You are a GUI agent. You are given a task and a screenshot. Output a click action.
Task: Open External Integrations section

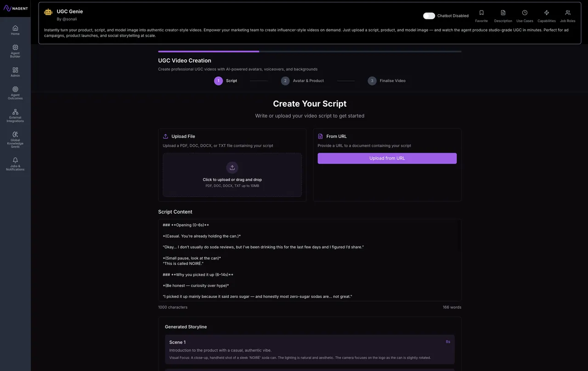click(15, 115)
